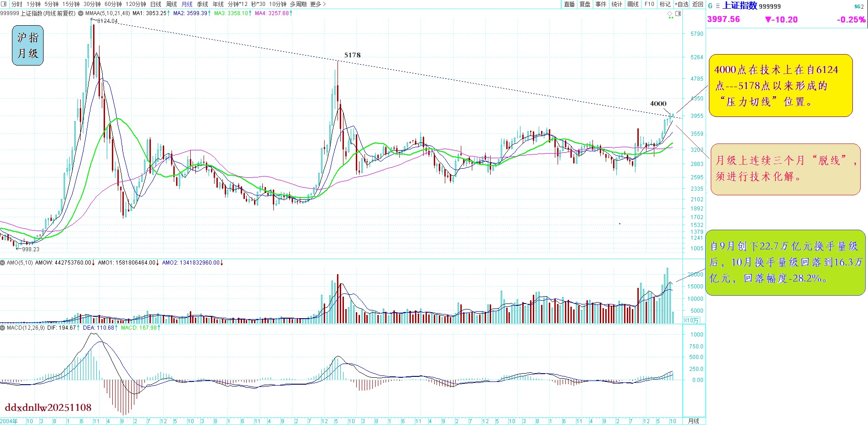Click the last price 3997.56
This screenshot has width=868, height=425.
coord(724,19)
